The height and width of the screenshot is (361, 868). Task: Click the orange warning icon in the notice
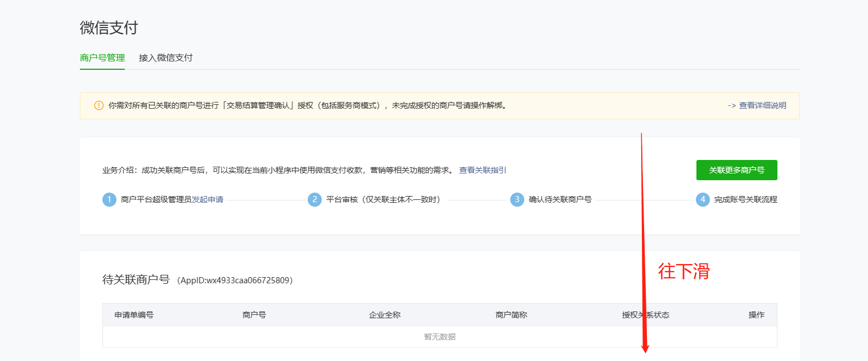pyautogui.click(x=99, y=105)
